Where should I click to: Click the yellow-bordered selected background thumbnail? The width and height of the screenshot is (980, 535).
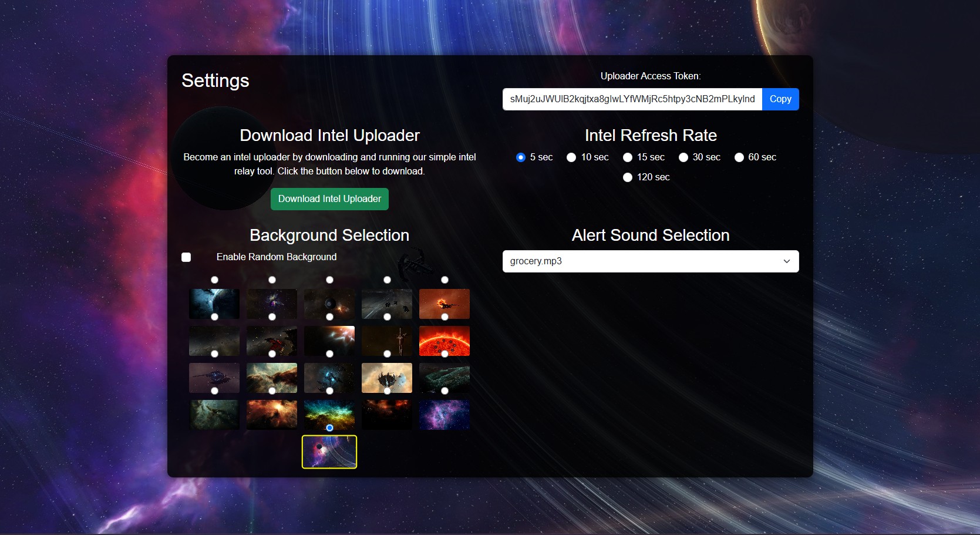[329, 452]
